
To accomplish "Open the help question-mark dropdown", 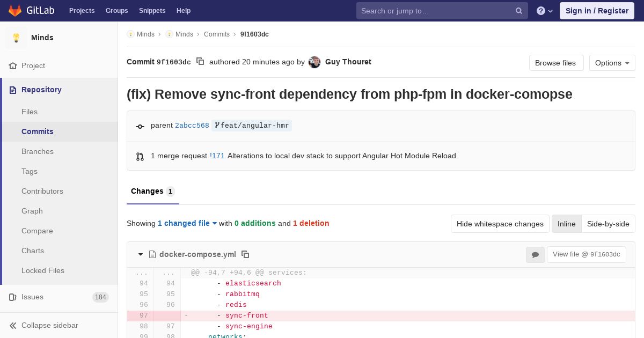I will click(544, 11).
